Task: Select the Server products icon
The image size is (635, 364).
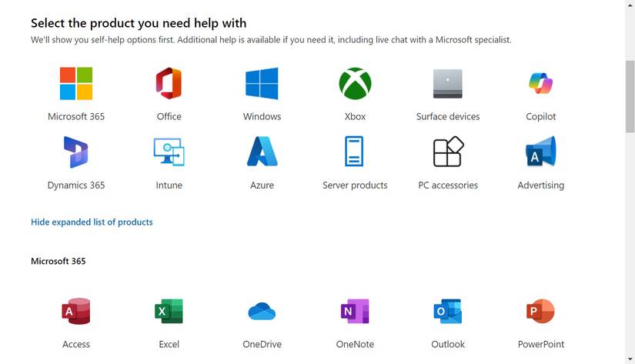Action: point(355,152)
